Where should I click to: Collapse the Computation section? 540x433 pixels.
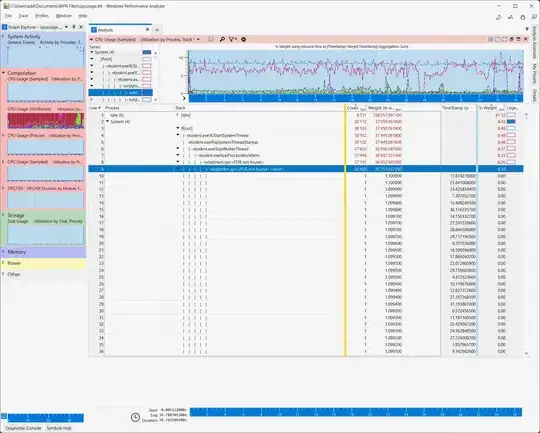(x=3, y=73)
